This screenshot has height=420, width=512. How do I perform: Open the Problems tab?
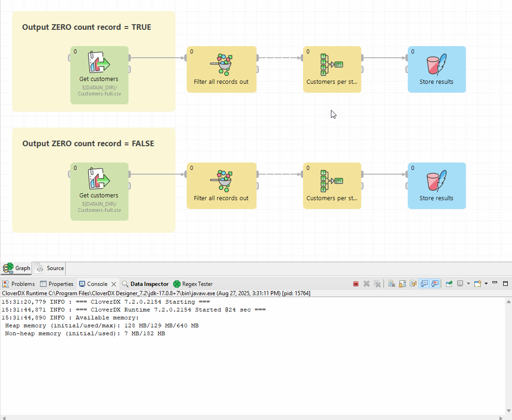click(x=19, y=284)
